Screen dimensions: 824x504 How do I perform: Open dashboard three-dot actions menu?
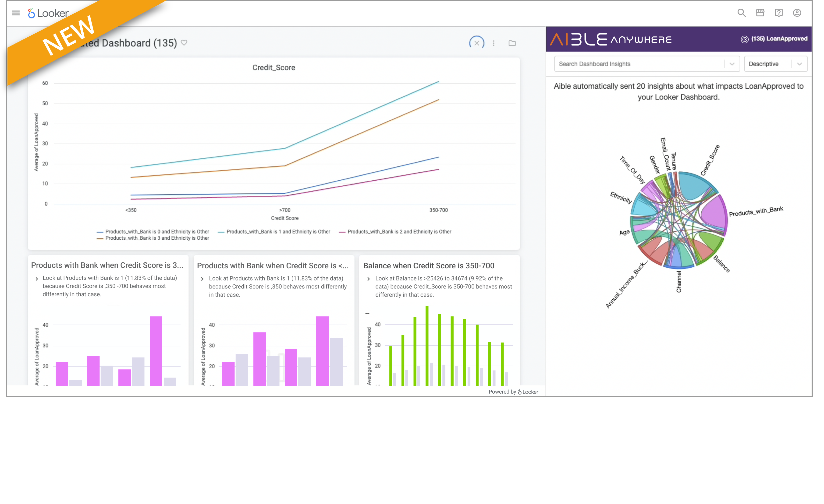(x=494, y=43)
